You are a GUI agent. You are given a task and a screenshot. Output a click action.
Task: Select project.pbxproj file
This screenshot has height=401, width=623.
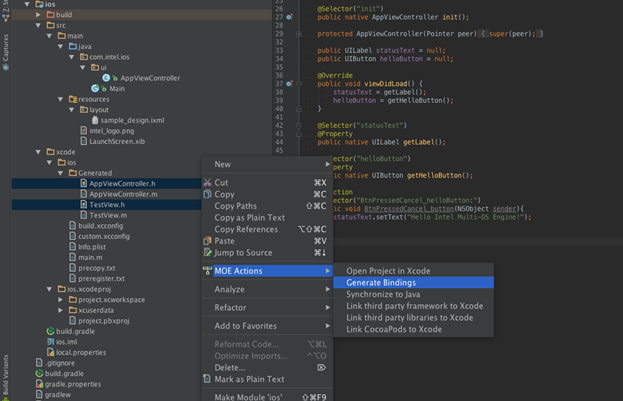pyautogui.click(x=103, y=321)
